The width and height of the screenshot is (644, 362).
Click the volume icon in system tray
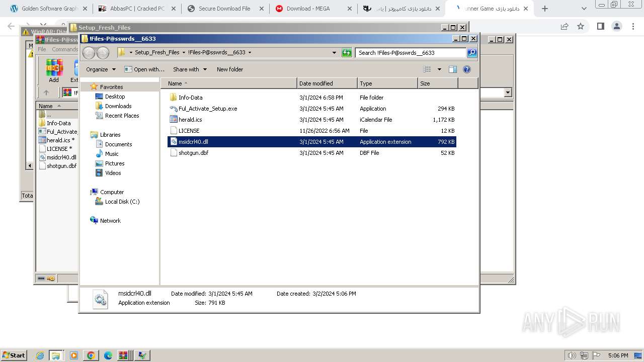572,355
